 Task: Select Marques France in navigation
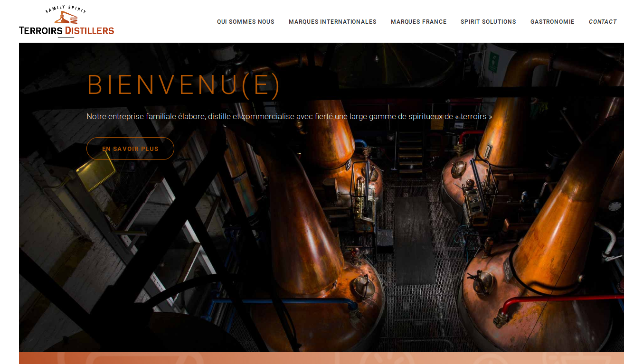418,22
